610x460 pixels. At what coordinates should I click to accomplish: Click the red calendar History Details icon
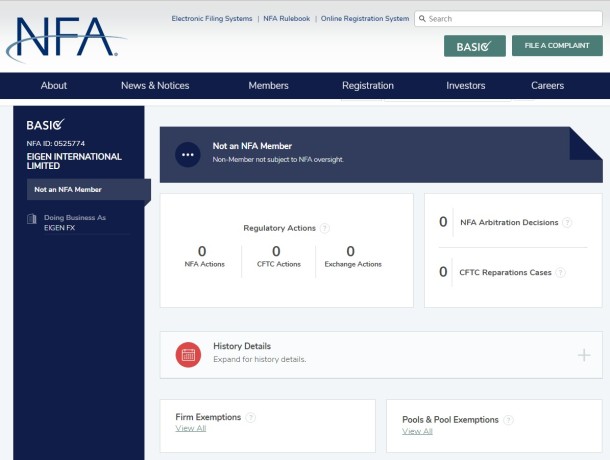[188, 354]
